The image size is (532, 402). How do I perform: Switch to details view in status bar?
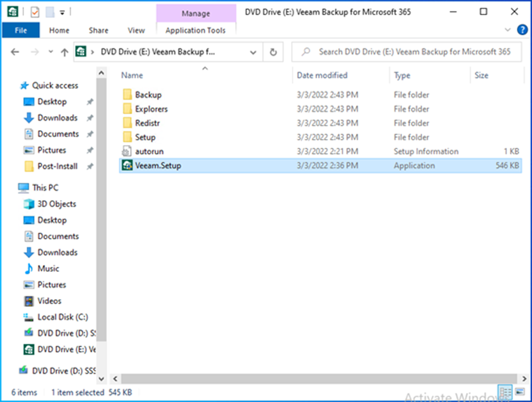505,392
